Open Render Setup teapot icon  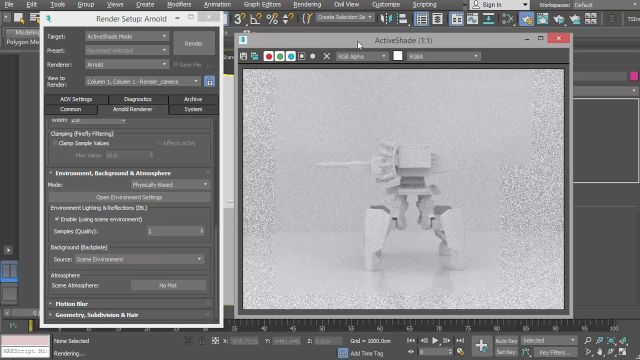(527, 19)
